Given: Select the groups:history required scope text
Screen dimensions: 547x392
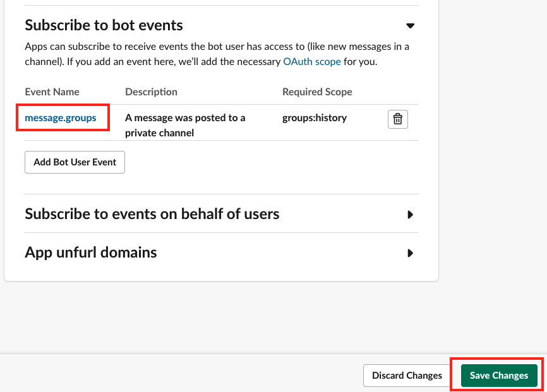Looking at the screenshot, I should (x=315, y=118).
